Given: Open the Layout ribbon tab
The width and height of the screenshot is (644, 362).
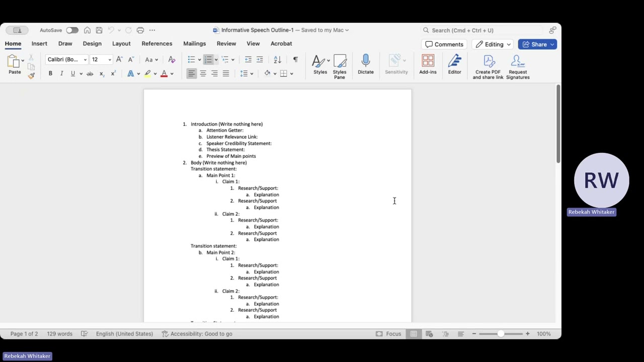Looking at the screenshot, I should click(x=121, y=44).
